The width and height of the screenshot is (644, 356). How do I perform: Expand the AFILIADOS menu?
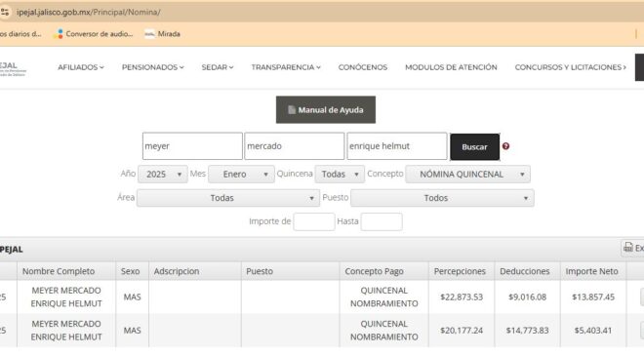pyautogui.click(x=80, y=67)
